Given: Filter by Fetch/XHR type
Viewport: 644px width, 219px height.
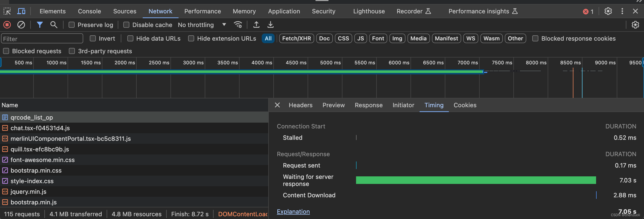Looking at the screenshot, I should (297, 38).
